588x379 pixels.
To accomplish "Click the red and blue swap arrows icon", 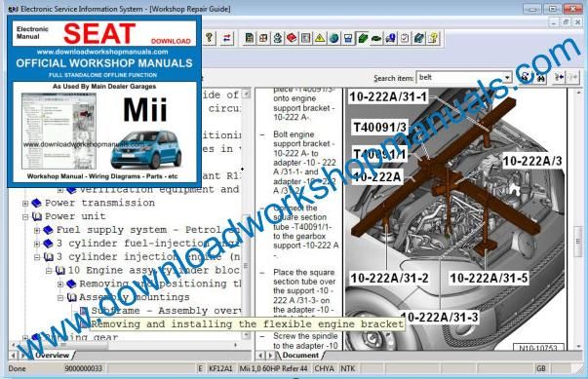I will coord(226,38).
